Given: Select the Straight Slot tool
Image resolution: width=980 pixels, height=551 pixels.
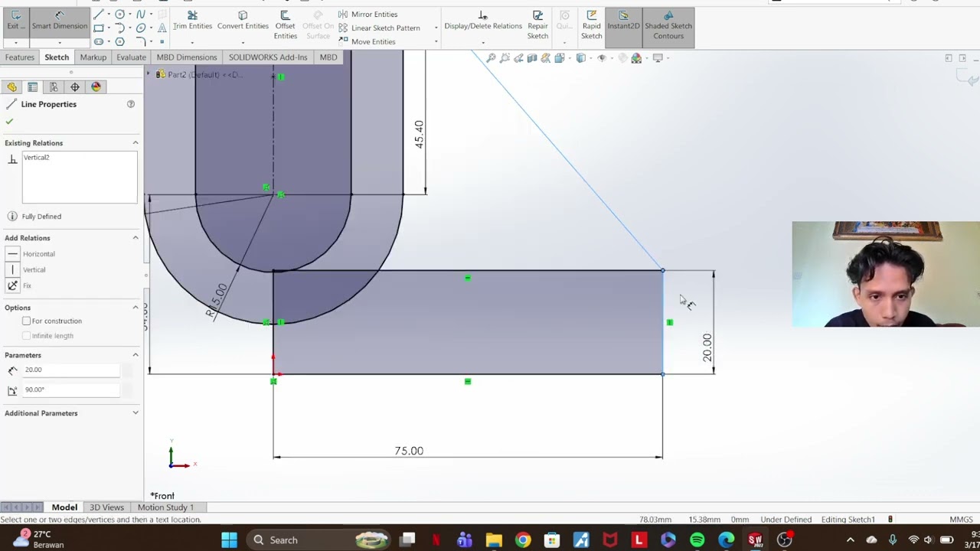Looking at the screenshot, I should [99, 41].
